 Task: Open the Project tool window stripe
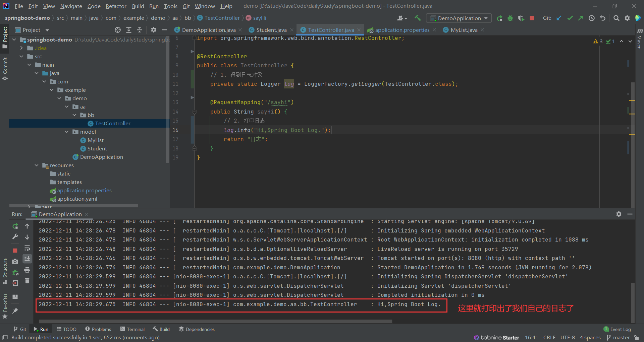coord(5,37)
